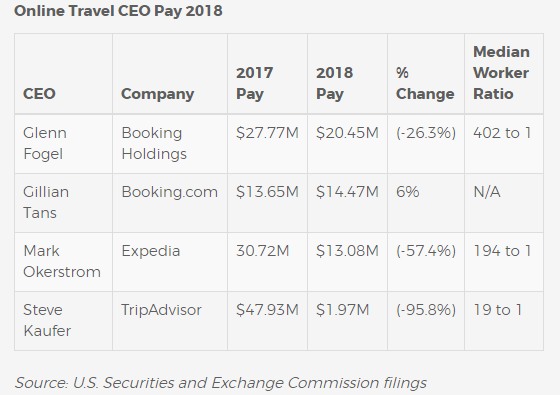Click the $14.47M pay value
The image size is (560, 395).
point(347,192)
